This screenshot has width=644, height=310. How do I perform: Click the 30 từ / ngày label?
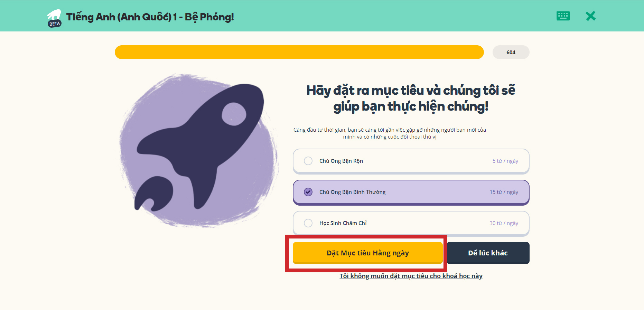[x=504, y=223]
